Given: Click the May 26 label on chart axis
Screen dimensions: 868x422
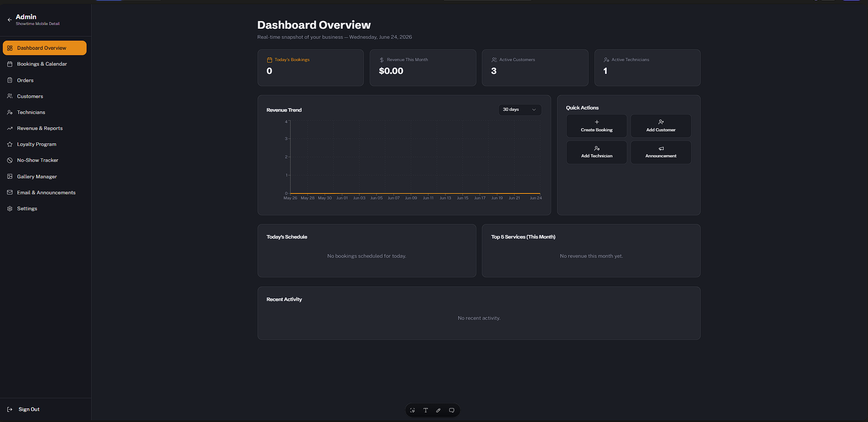Looking at the screenshot, I should 290,198.
